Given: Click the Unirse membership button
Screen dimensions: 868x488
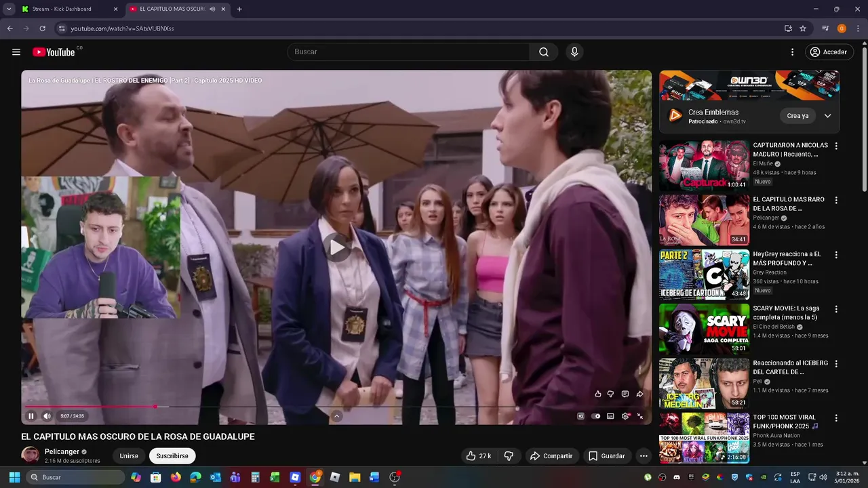Looking at the screenshot, I should (129, 456).
